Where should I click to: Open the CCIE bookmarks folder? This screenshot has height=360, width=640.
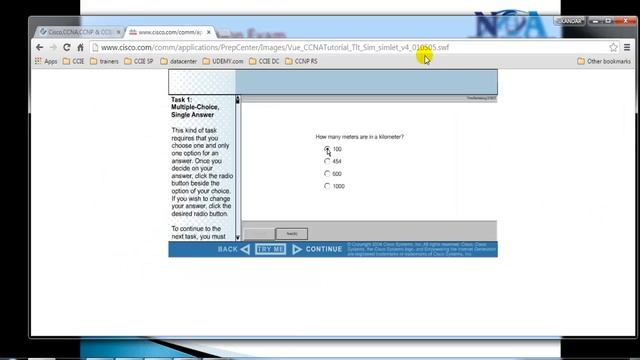(x=74, y=61)
